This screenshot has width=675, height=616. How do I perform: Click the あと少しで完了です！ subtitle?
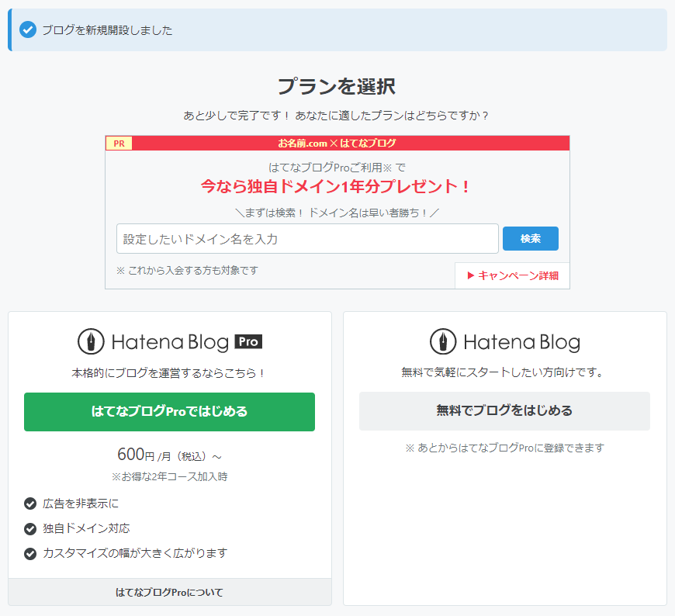[x=337, y=116]
